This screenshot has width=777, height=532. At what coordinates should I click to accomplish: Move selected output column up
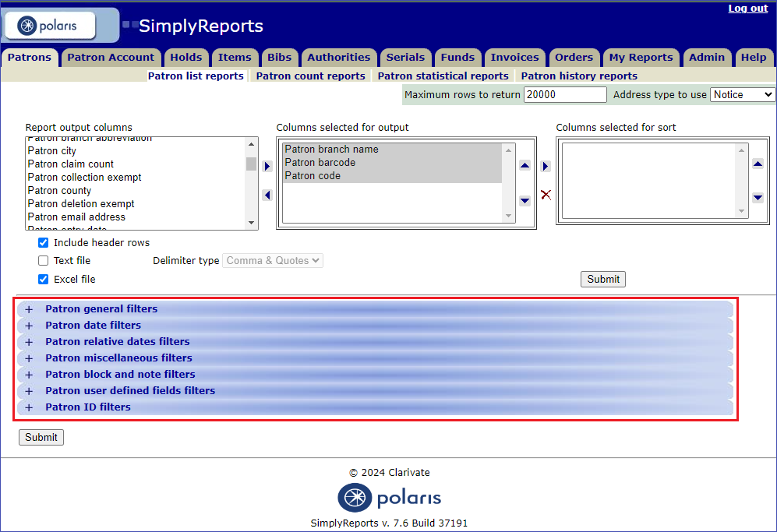click(x=524, y=165)
